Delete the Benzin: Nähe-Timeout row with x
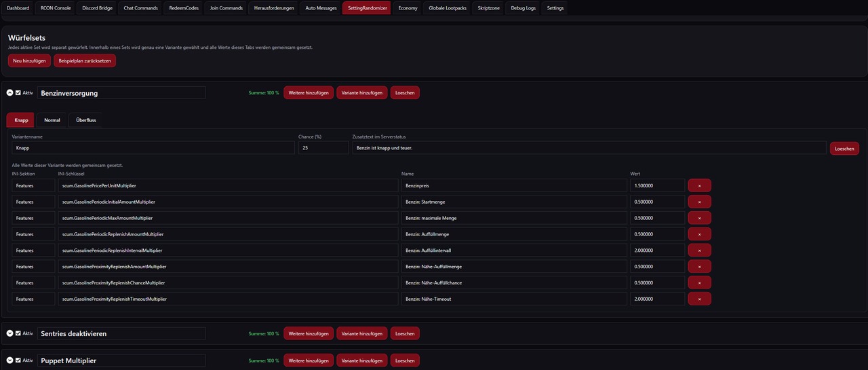This screenshot has height=370, width=868. point(699,299)
